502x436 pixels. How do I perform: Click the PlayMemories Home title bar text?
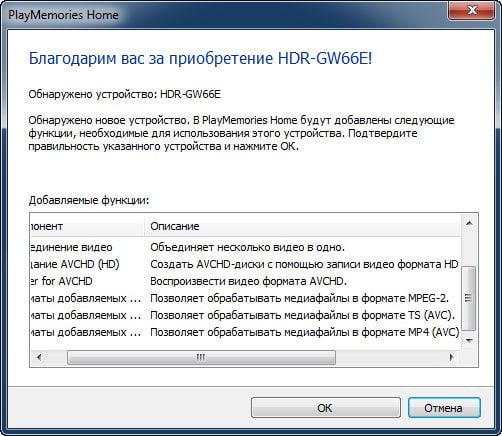coord(63,15)
